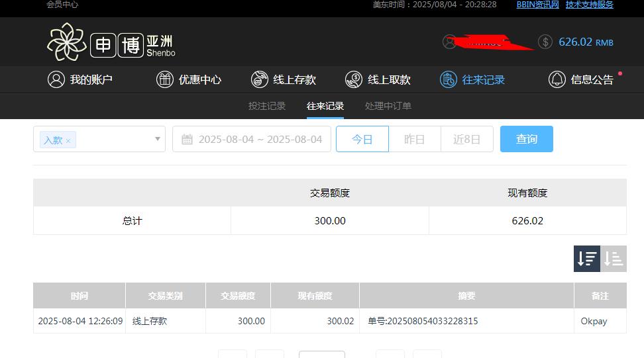Click the calendar icon in date field

pos(187,140)
